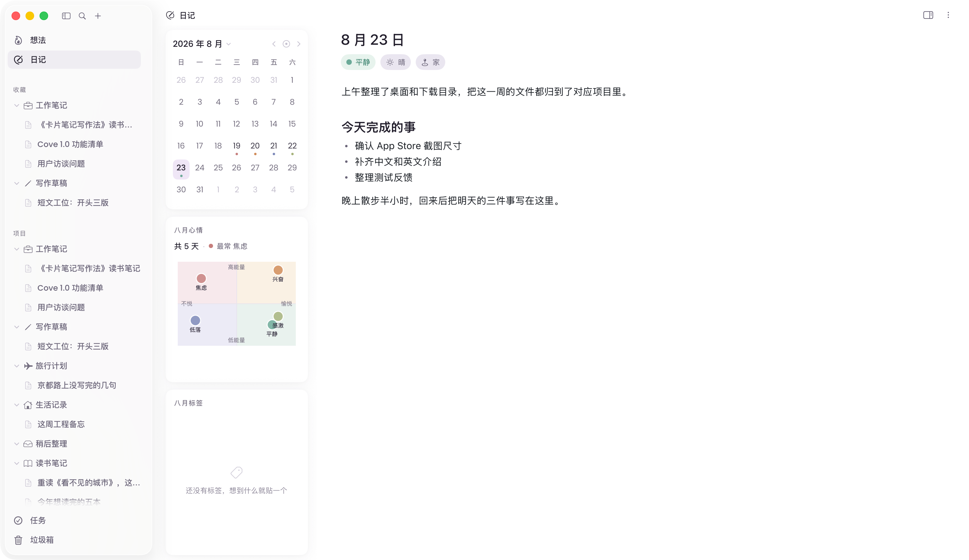Click the 焦虑 mood dot

[201, 278]
